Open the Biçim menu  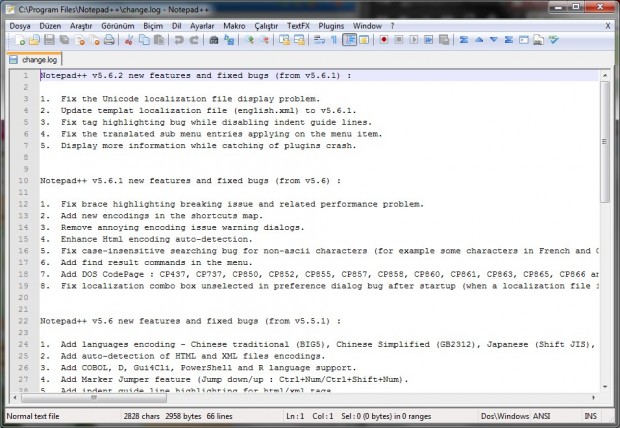point(153,26)
